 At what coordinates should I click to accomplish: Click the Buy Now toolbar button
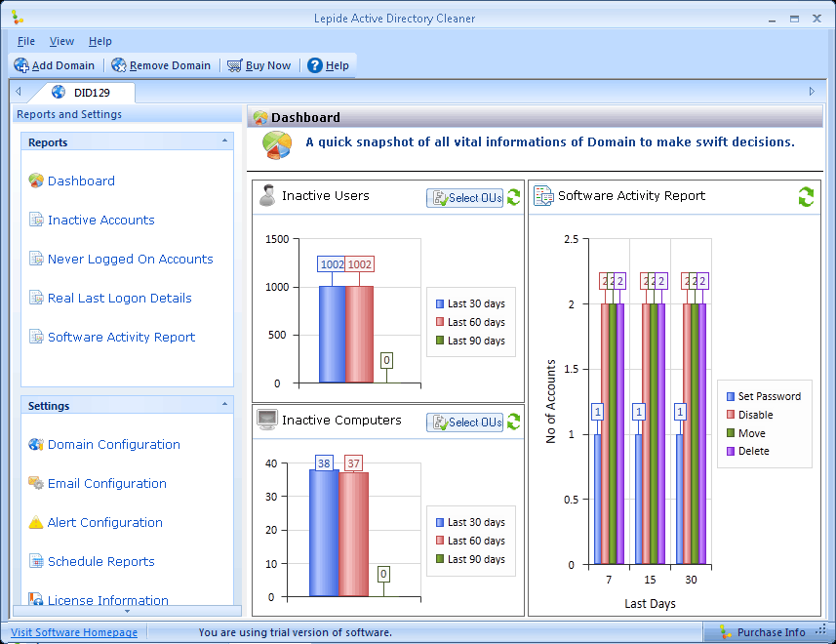(259, 65)
